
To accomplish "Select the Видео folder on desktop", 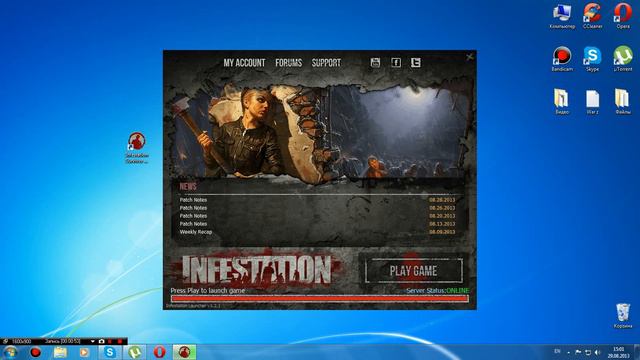I will [562, 102].
